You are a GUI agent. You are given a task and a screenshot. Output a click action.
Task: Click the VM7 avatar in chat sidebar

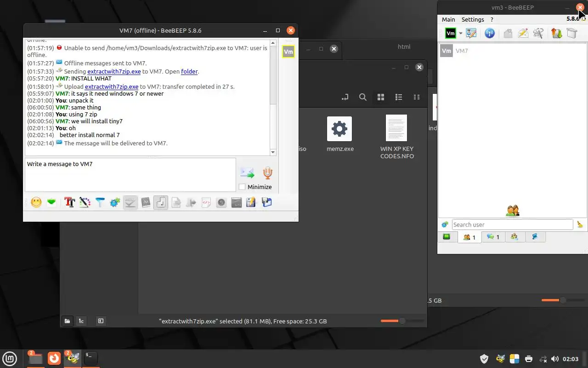(x=288, y=52)
